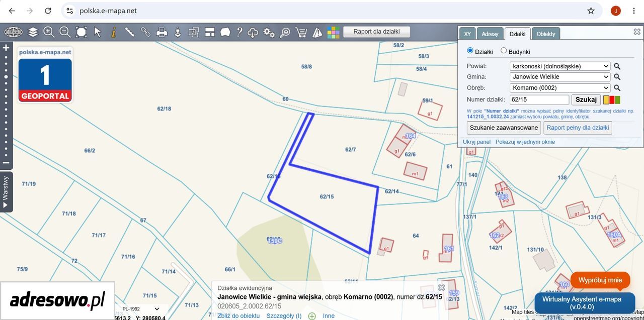Open the Chrome three-dot menu
644x320 pixels.
(633, 11)
